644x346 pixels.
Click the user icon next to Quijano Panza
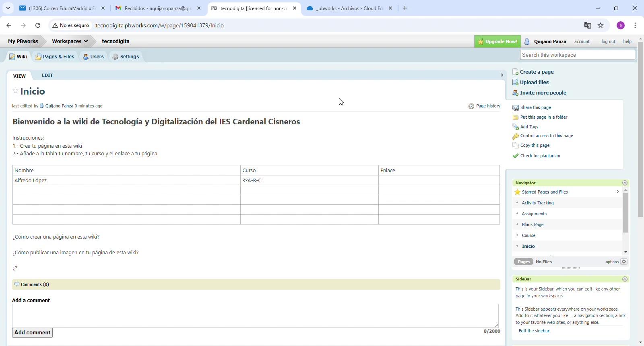point(527,41)
